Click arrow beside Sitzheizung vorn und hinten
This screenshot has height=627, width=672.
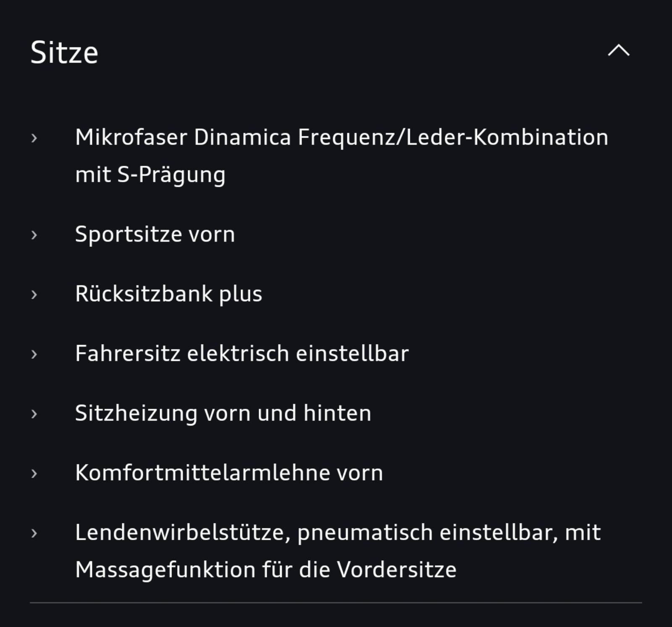coord(34,413)
